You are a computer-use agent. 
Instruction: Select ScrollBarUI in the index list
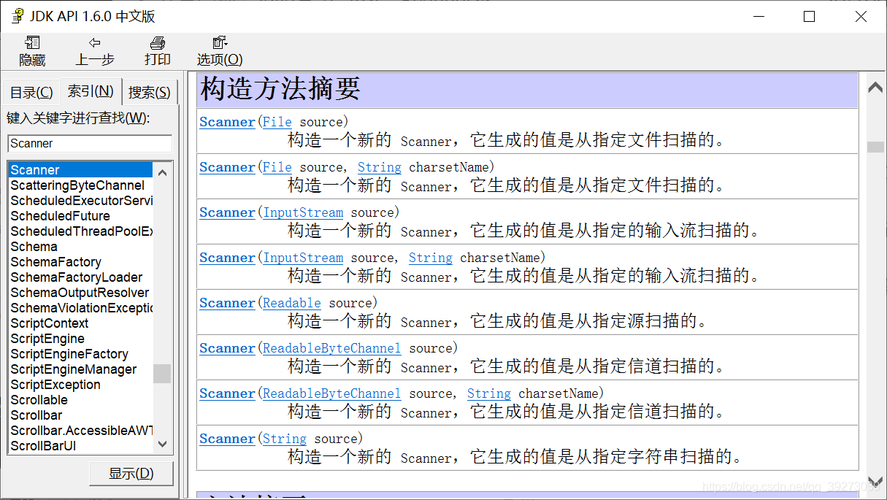(80, 446)
